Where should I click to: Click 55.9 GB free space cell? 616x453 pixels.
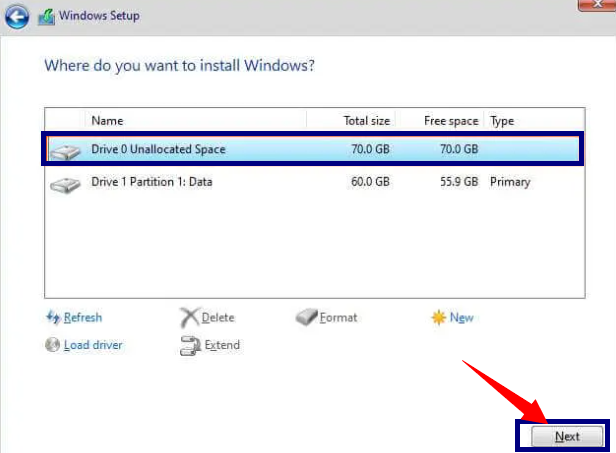tap(459, 182)
